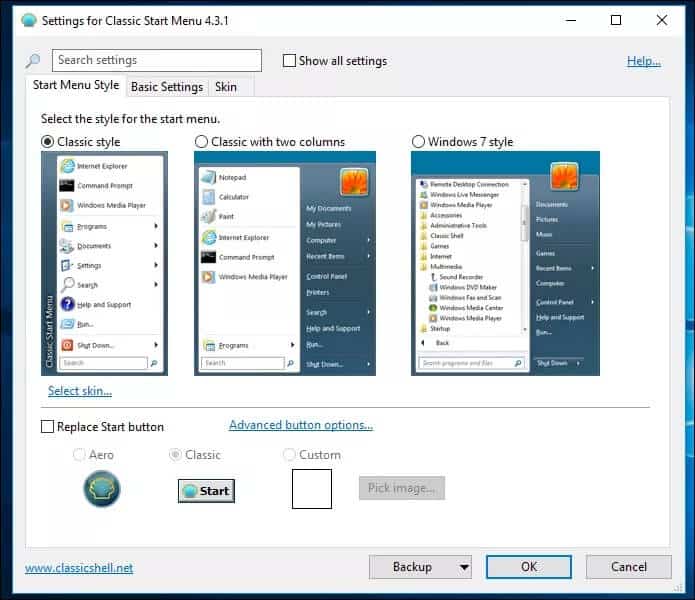695x600 pixels.
Task: Open the Advanced button options... link
Action: click(x=301, y=425)
